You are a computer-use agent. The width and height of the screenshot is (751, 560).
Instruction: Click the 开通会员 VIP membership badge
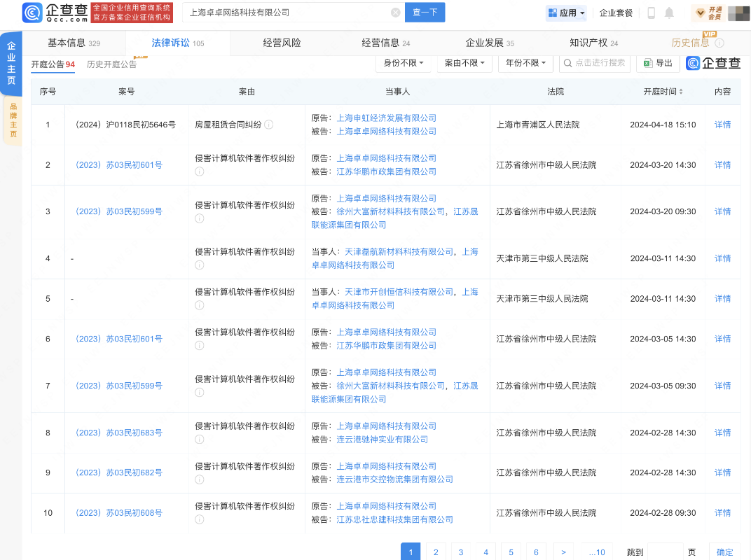click(708, 12)
